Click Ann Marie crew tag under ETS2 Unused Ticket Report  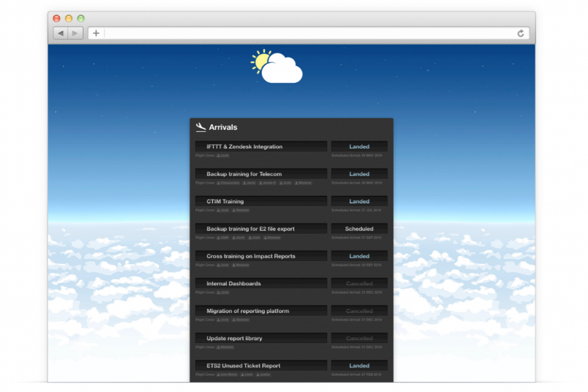227,374
